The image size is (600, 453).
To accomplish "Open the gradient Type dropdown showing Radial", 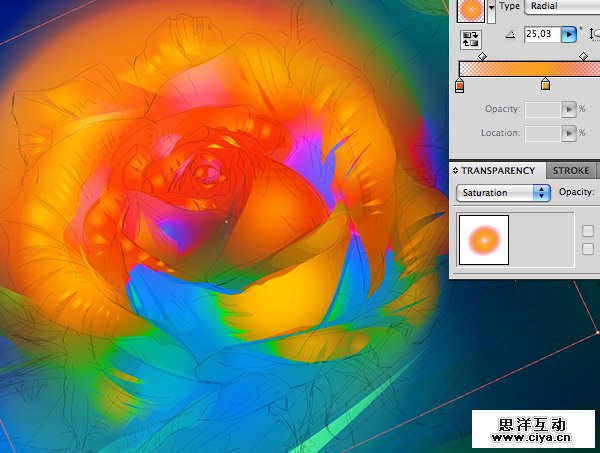I will point(562,6).
